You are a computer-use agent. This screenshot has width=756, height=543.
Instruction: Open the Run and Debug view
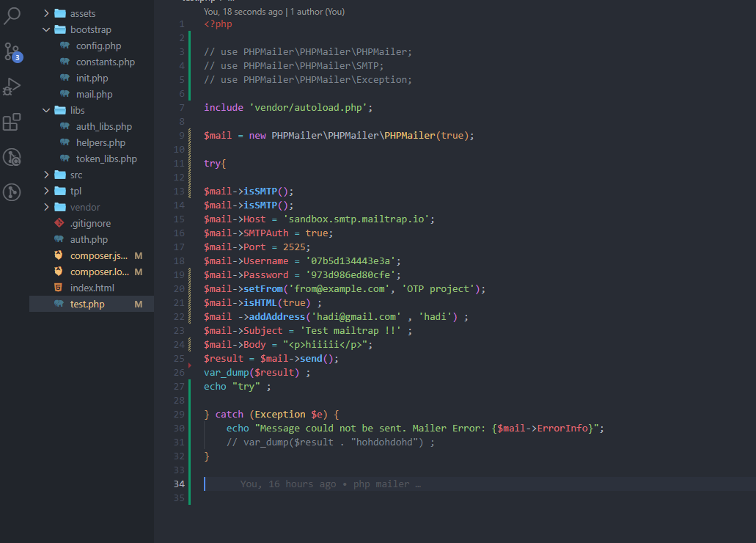tap(12, 87)
